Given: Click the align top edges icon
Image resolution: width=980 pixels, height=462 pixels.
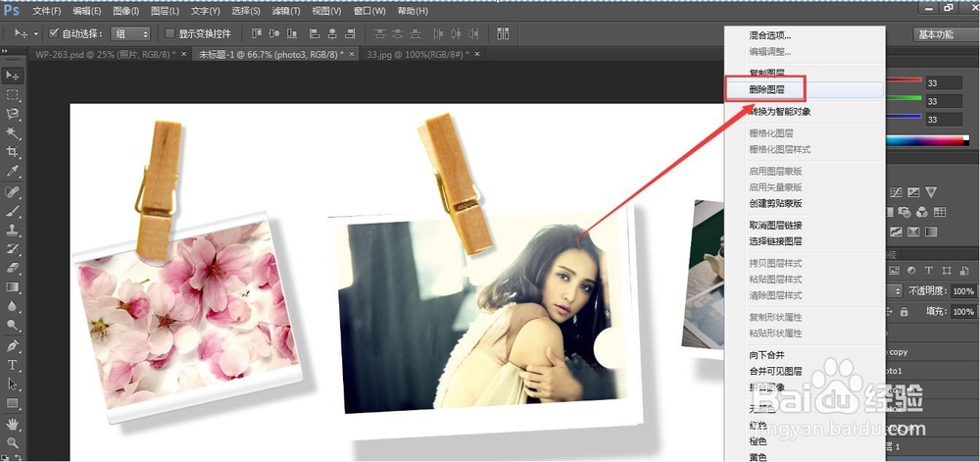Looking at the screenshot, I should click(x=256, y=33).
